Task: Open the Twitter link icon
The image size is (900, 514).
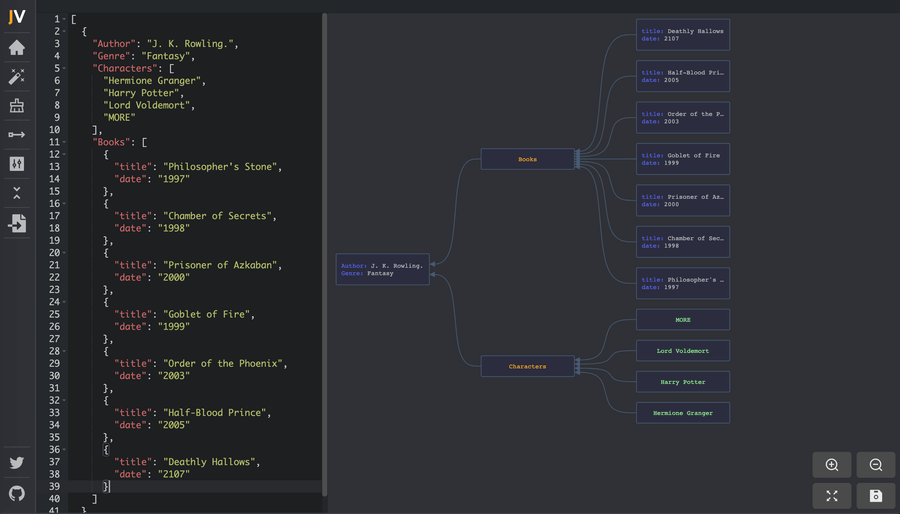Action: coord(17,463)
